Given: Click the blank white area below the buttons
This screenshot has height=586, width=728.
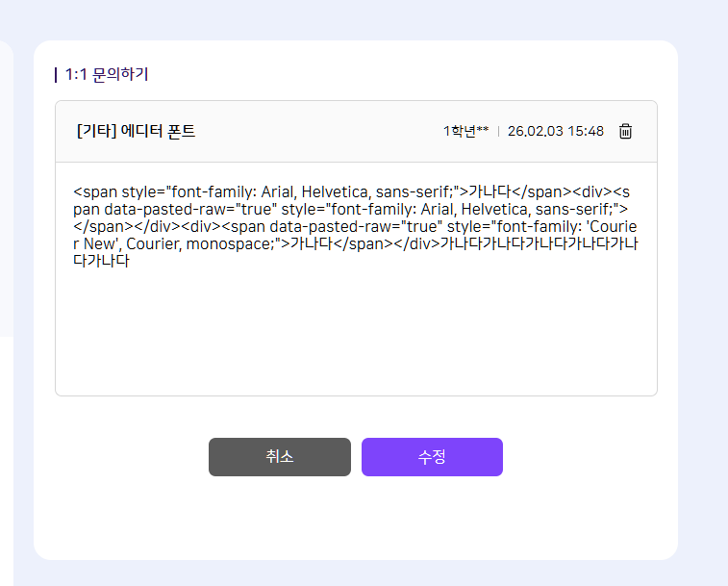Looking at the screenshot, I should pyautogui.click(x=356, y=520).
